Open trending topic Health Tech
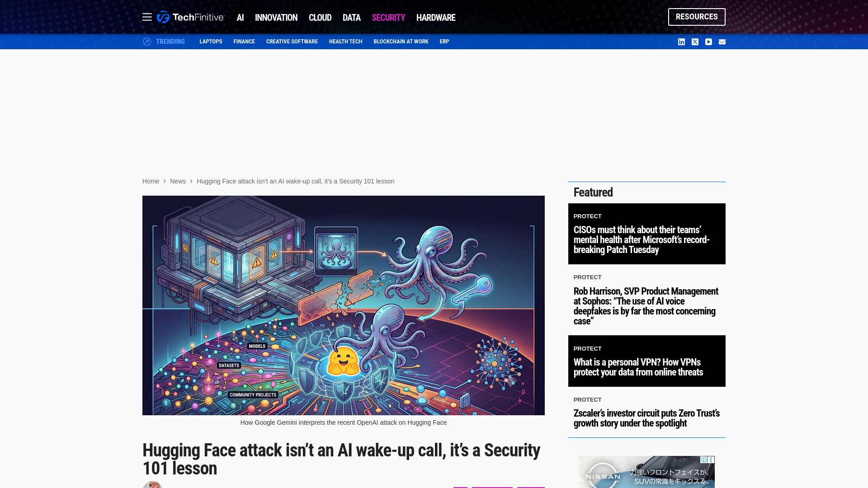The image size is (868, 488). coord(345,42)
